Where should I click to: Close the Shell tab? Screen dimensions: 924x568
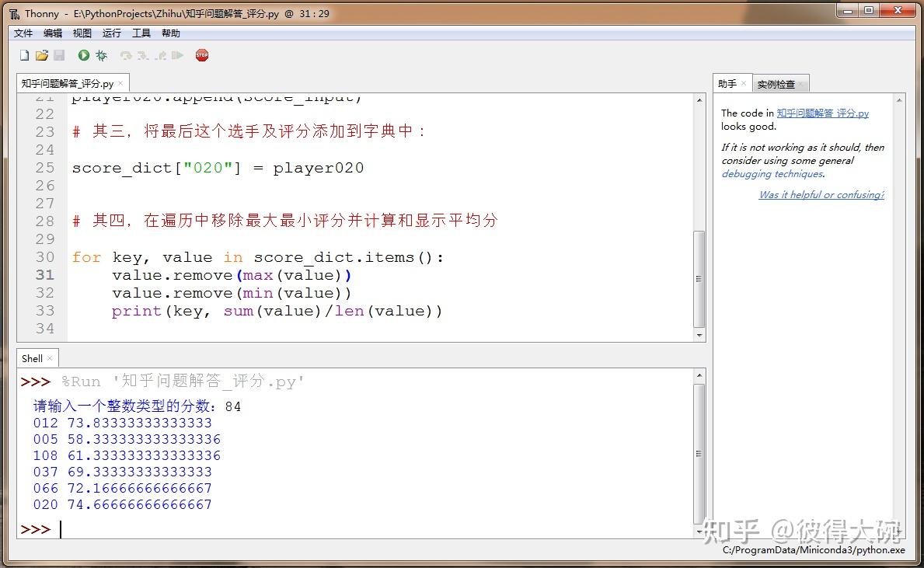point(50,358)
